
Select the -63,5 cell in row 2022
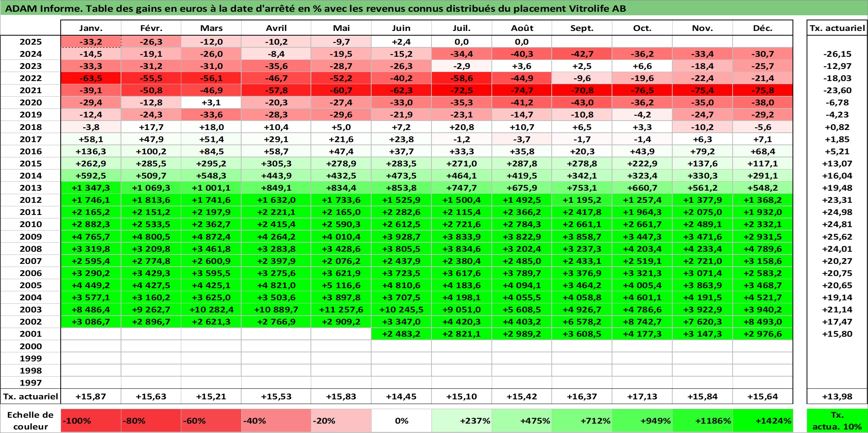coord(91,78)
